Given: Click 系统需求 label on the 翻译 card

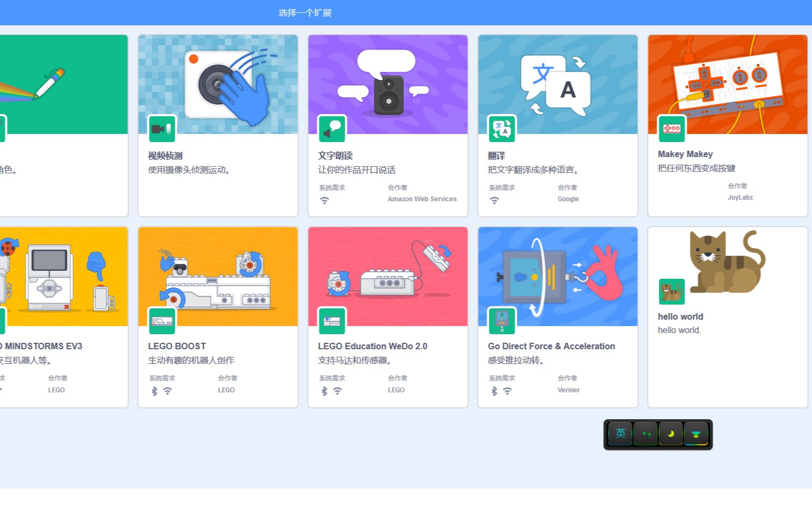Looking at the screenshot, I should 502,187.
